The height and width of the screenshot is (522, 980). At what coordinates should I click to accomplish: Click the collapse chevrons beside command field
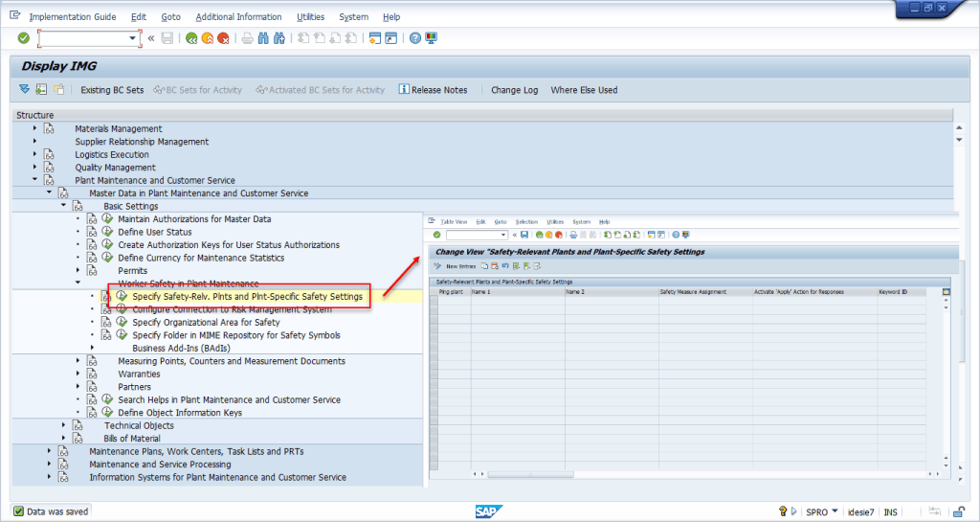[x=150, y=38]
